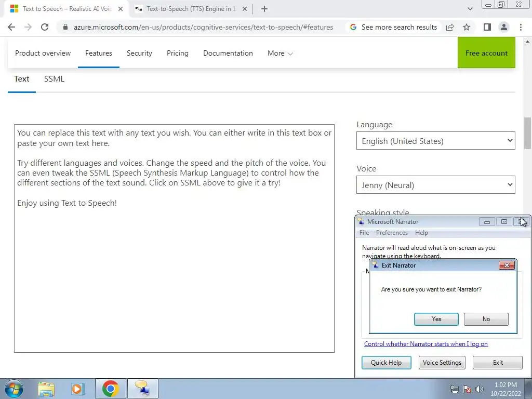Open Narrator Voice Settings
The height and width of the screenshot is (399, 532).
click(x=442, y=362)
